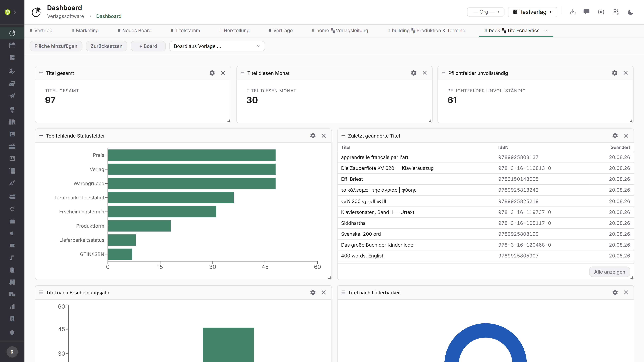
Task: Open settings gear of Titel gesamt widget
Action: coord(212,73)
